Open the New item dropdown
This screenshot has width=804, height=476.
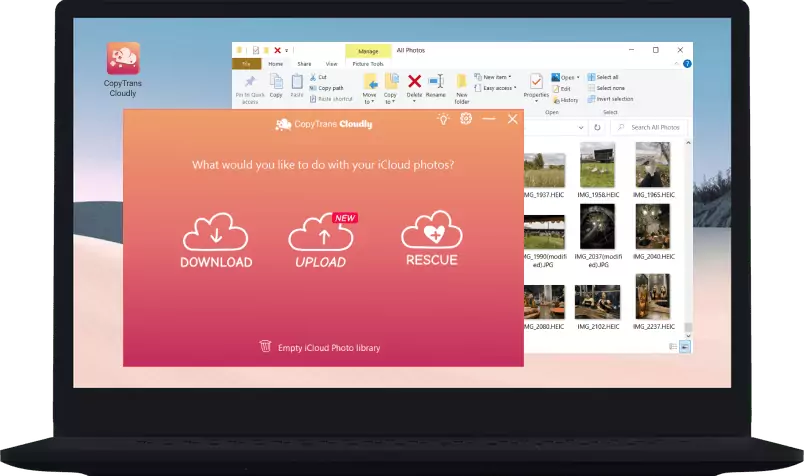493,77
